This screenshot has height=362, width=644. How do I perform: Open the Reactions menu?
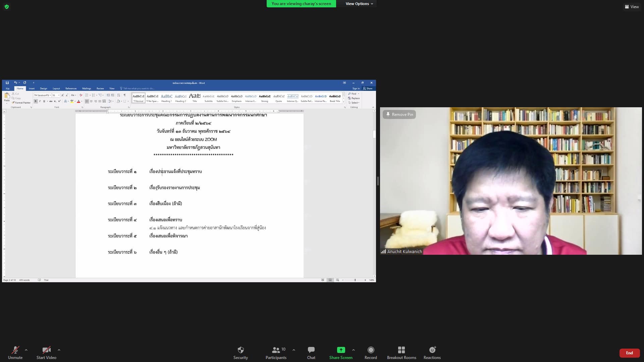pyautogui.click(x=432, y=353)
